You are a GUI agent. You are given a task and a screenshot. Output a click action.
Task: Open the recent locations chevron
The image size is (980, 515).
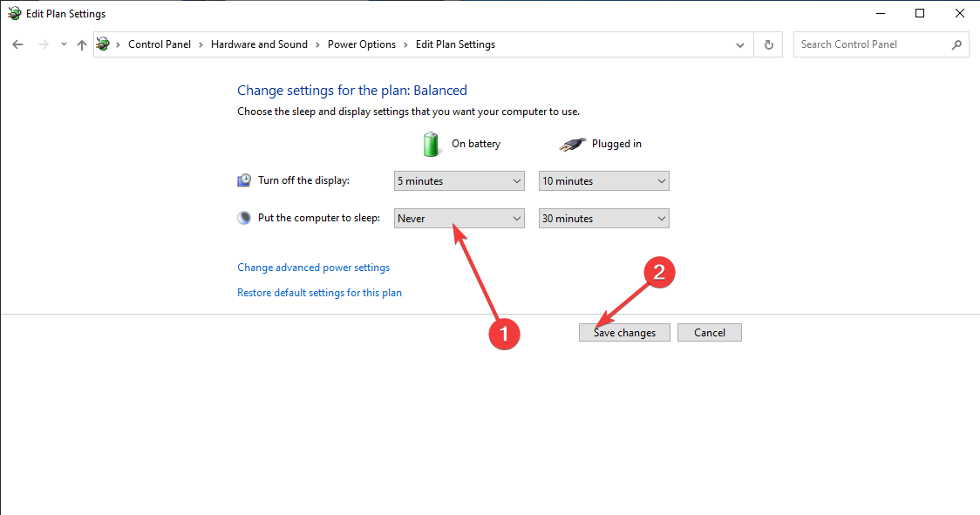[x=64, y=44]
